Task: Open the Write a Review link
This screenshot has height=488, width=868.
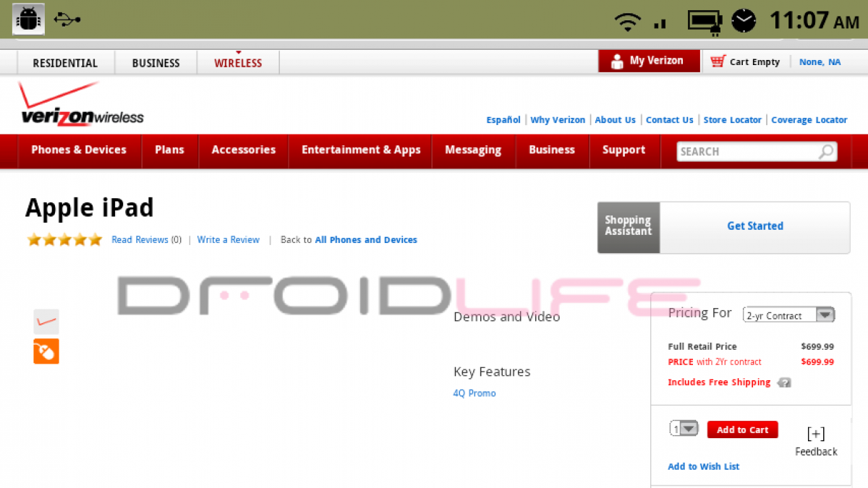Action: 228,240
